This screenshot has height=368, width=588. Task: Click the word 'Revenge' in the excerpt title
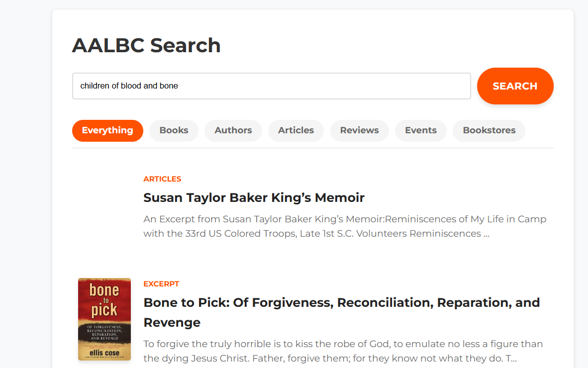point(172,323)
